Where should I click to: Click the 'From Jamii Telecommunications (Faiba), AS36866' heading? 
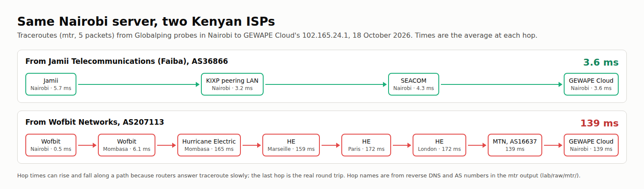127,61
